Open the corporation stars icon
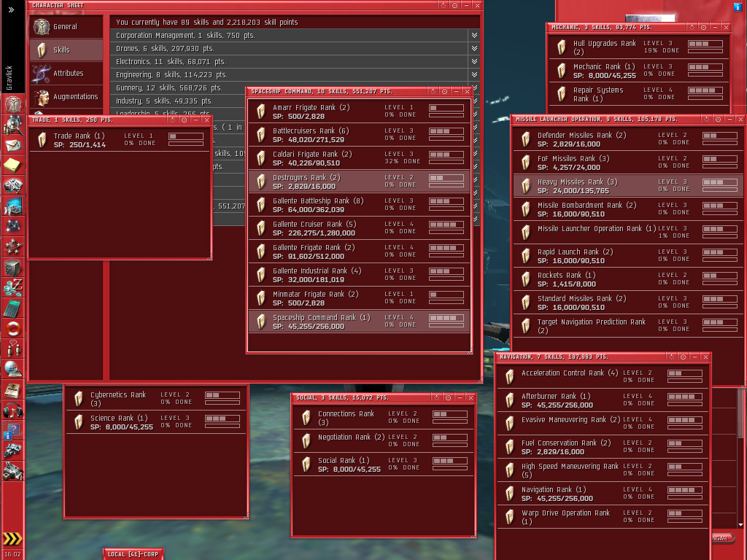This screenshot has height=560, width=747. (x=13, y=247)
